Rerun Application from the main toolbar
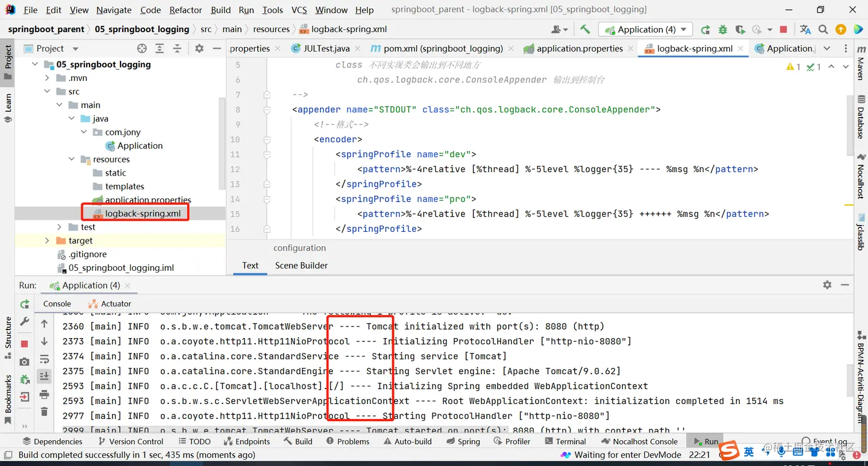Screen dimensions: 868x466 point(706,29)
